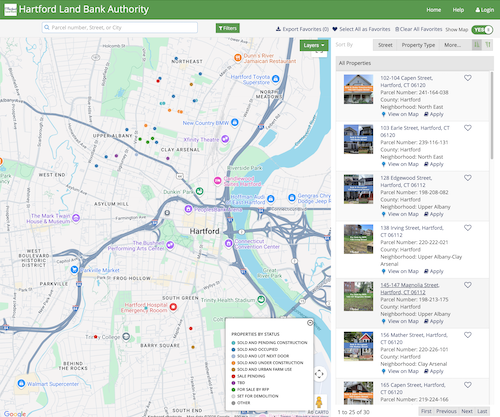The image size is (500, 417).
Task: Go to Last page of results
Action: click(482, 411)
